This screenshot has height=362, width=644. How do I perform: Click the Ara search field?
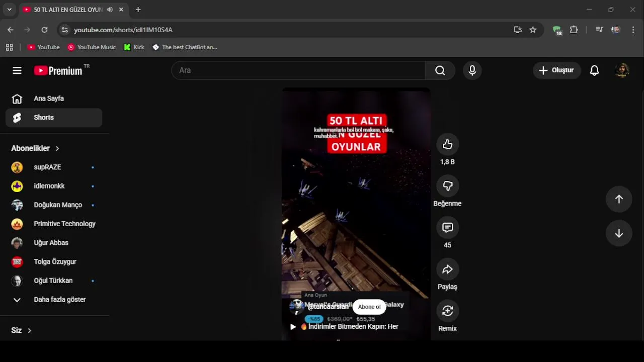click(x=298, y=70)
